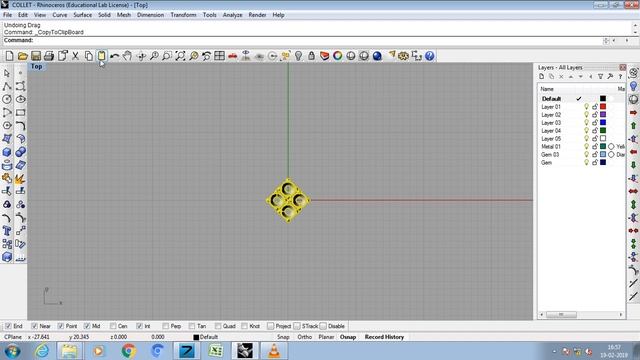The width and height of the screenshot is (640, 360).
Task: Enable Project osnap checkbox
Action: (x=270, y=326)
